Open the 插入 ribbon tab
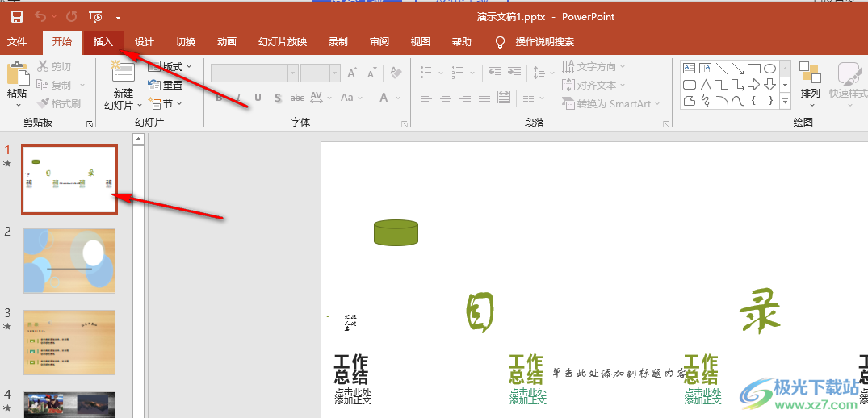This screenshot has width=868, height=418. 103,41
